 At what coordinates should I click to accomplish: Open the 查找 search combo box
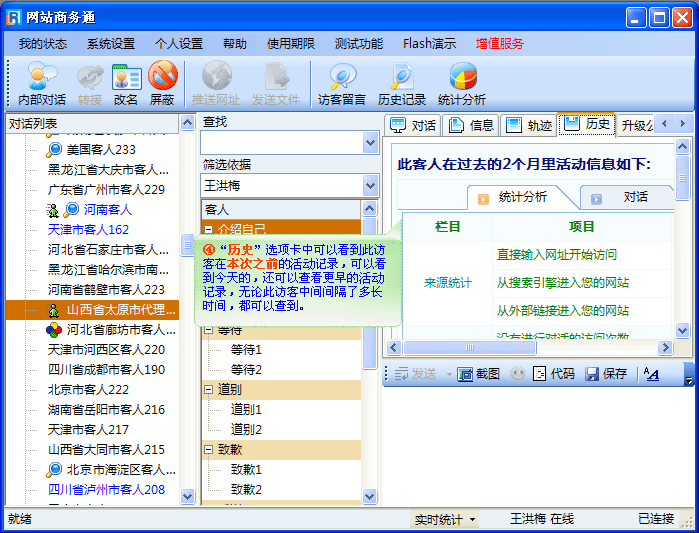click(370, 143)
